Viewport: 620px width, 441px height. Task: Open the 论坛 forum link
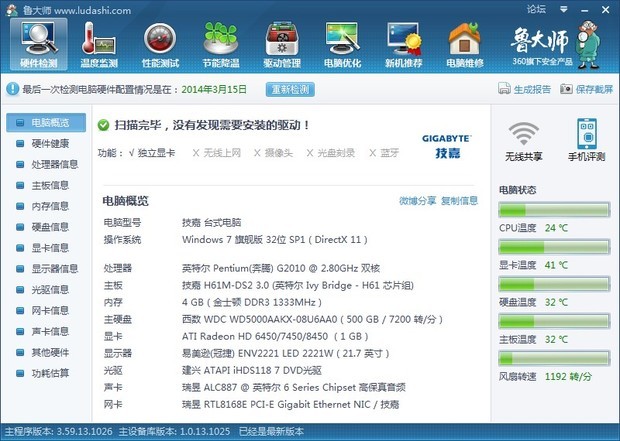(536, 9)
